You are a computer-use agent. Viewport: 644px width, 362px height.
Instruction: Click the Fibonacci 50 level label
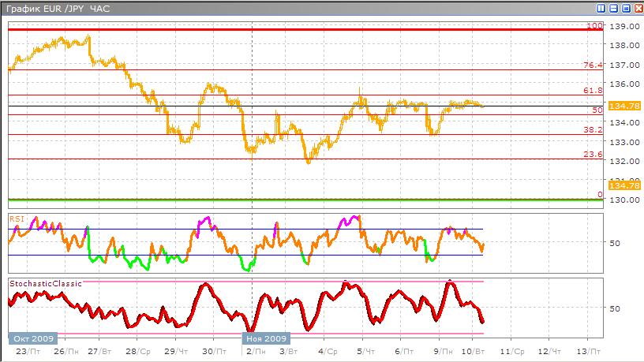coord(597,110)
